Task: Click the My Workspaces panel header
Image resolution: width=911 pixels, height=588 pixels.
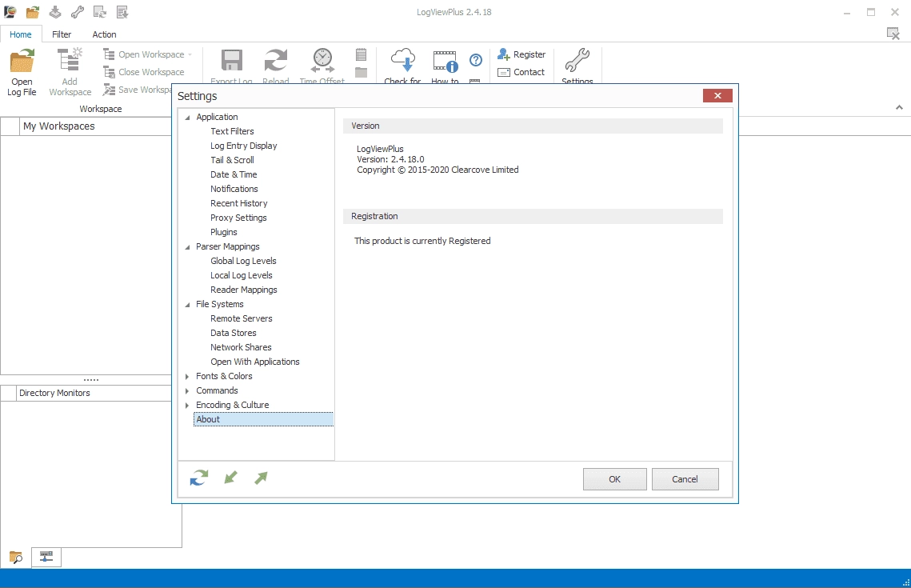Action: [x=96, y=126]
